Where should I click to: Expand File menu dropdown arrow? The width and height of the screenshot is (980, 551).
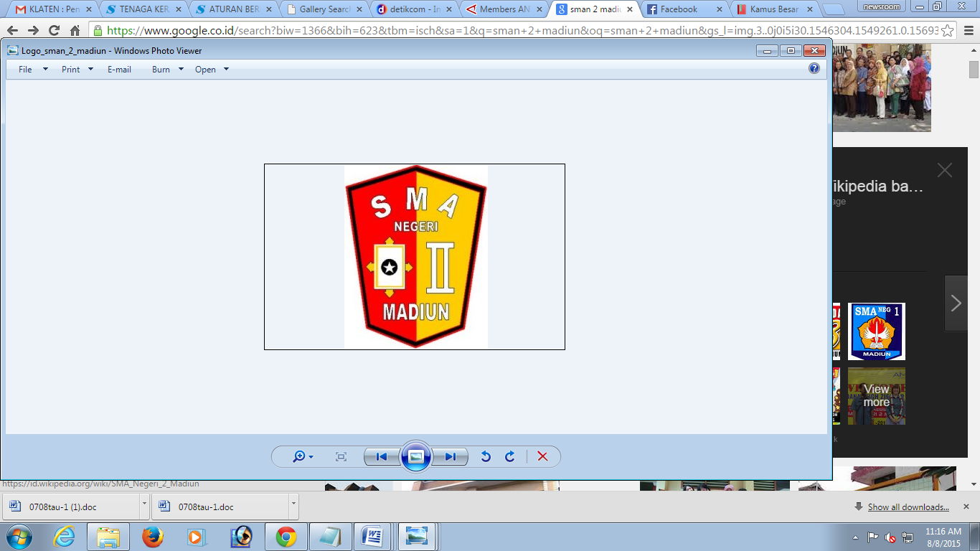(x=45, y=70)
